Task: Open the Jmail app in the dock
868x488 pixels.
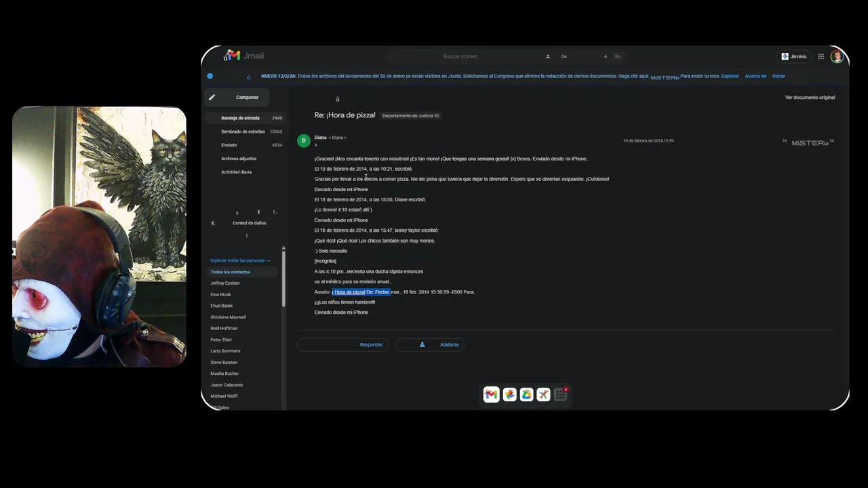Action: pos(492,394)
